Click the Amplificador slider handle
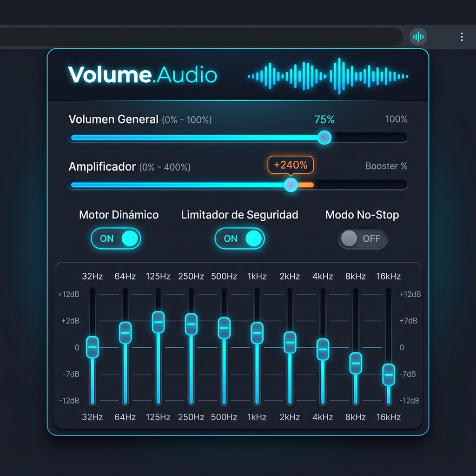 pos(291,185)
